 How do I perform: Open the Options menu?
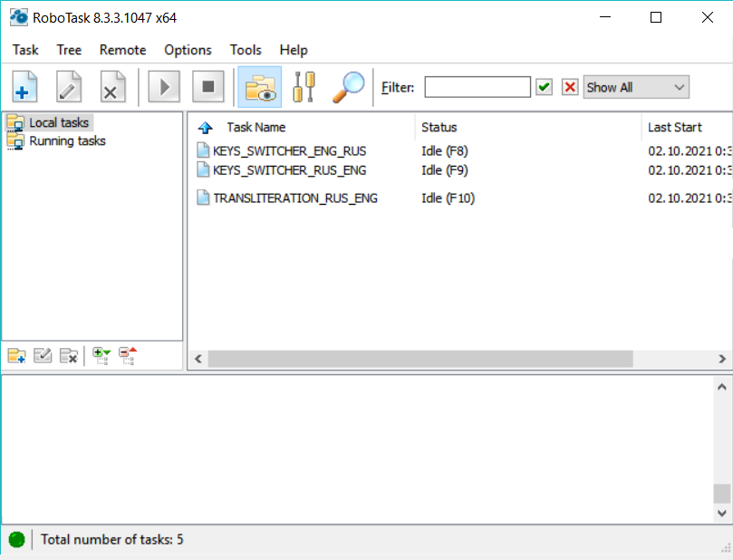point(188,50)
